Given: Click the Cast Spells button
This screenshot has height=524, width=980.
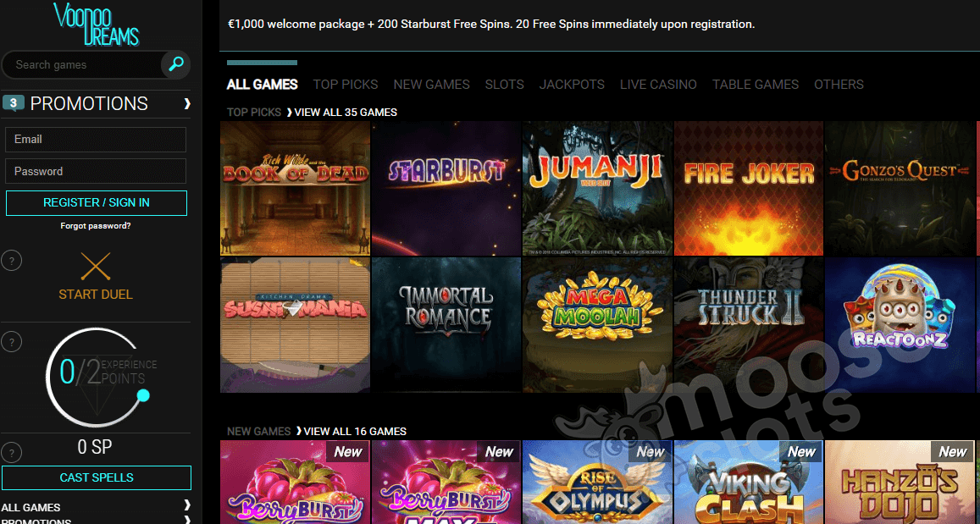Looking at the screenshot, I should click(x=97, y=477).
